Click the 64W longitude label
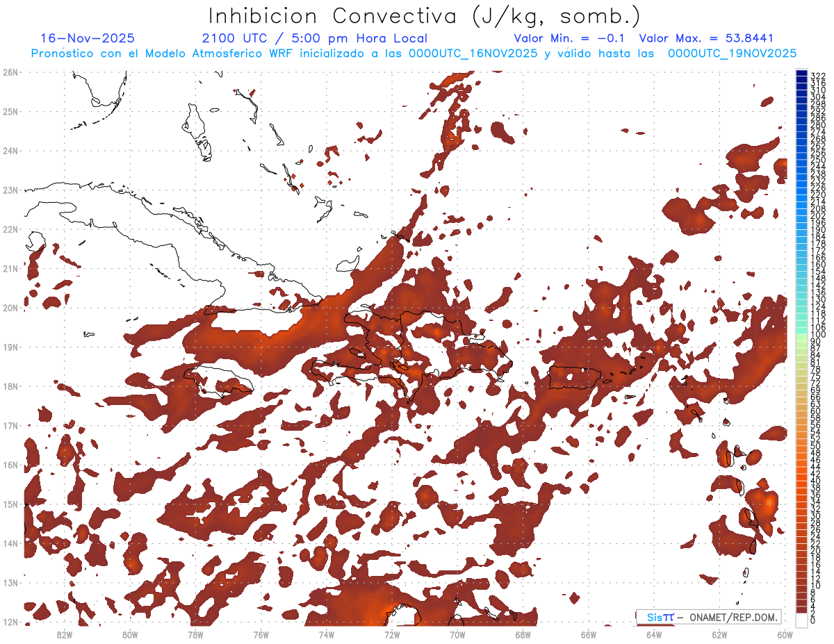The height and width of the screenshot is (644, 834). coord(653,634)
